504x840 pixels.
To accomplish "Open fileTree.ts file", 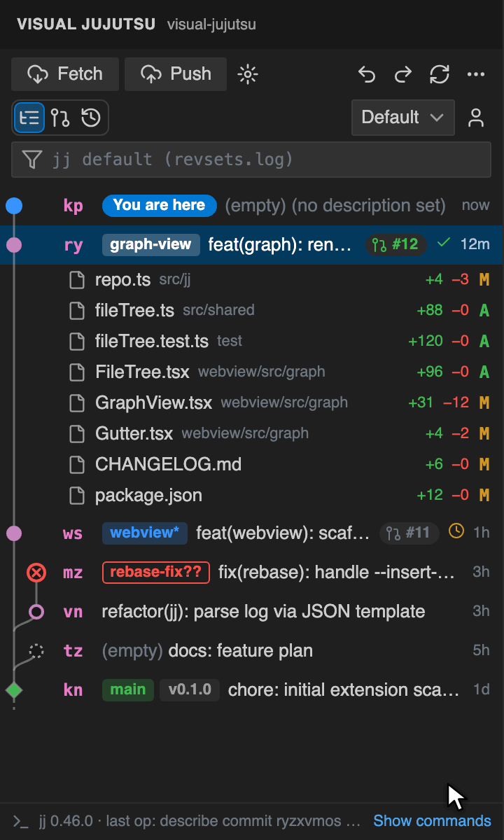I will click(x=252, y=310).
